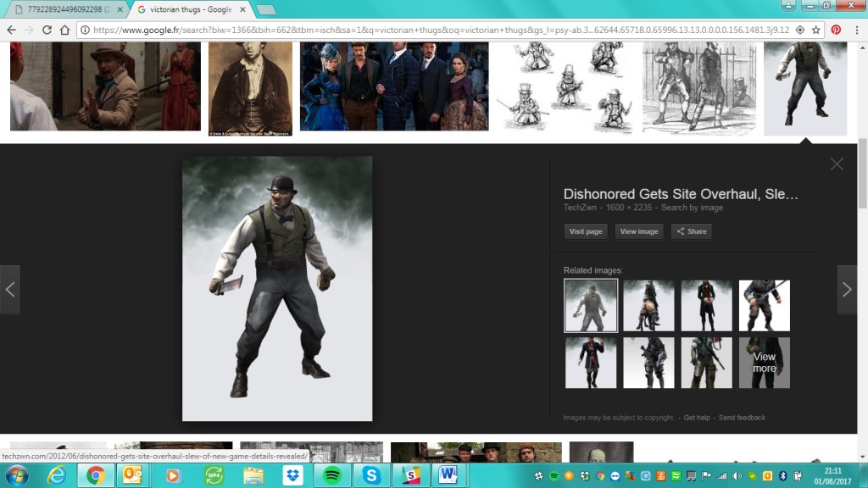Click the page vertical scrollbar thumb
This screenshot has width=868, height=488.
click(x=862, y=173)
